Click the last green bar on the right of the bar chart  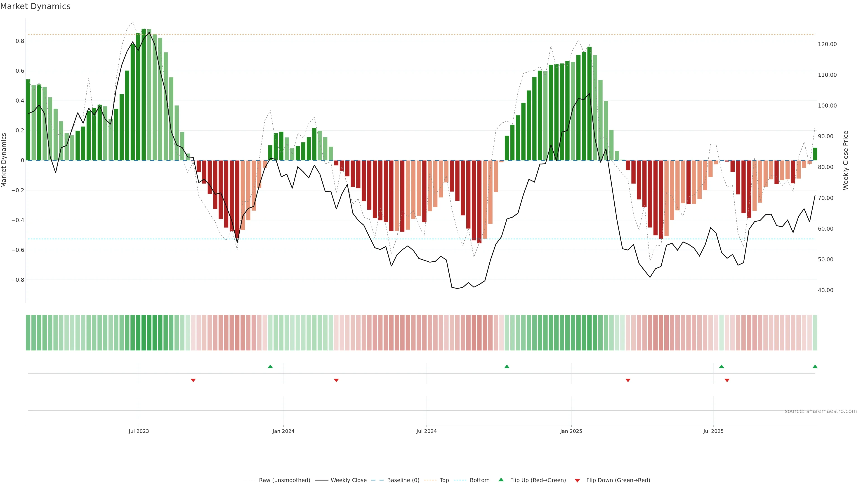coord(815,154)
